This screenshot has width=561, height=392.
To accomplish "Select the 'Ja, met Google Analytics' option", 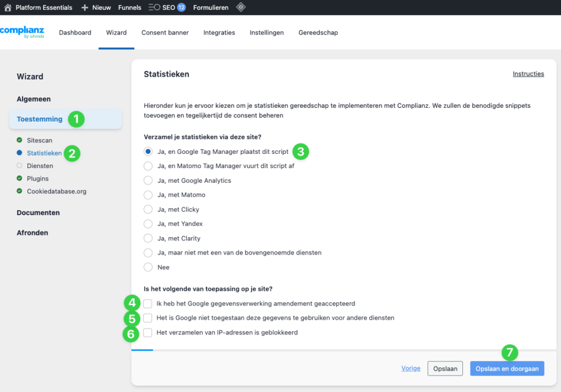I will 147,180.
